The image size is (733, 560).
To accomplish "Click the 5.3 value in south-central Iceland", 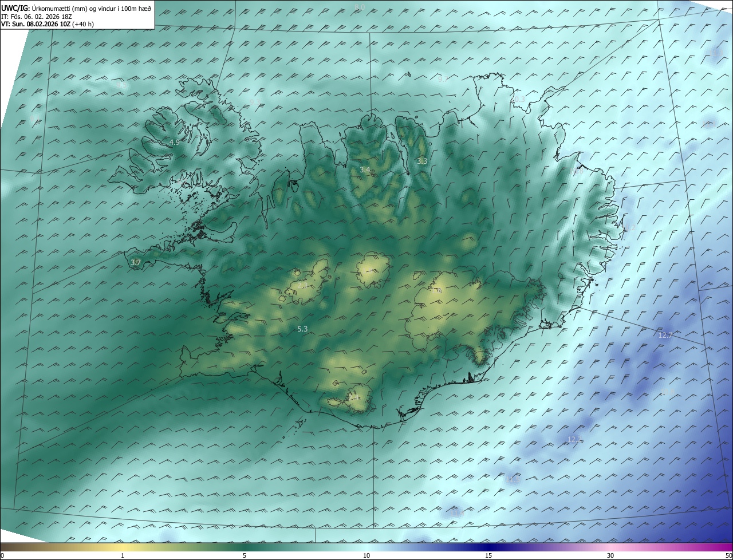I will point(303,329).
